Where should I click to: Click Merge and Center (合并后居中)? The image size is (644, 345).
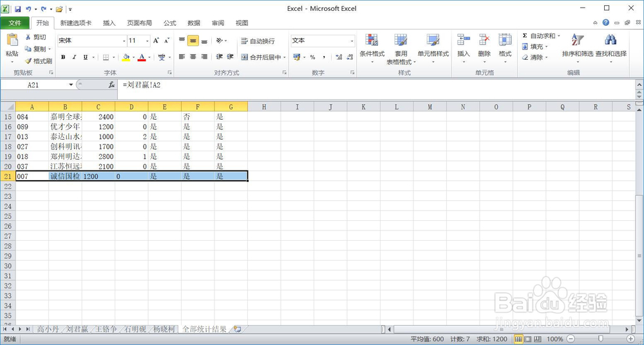tap(261, 57)
